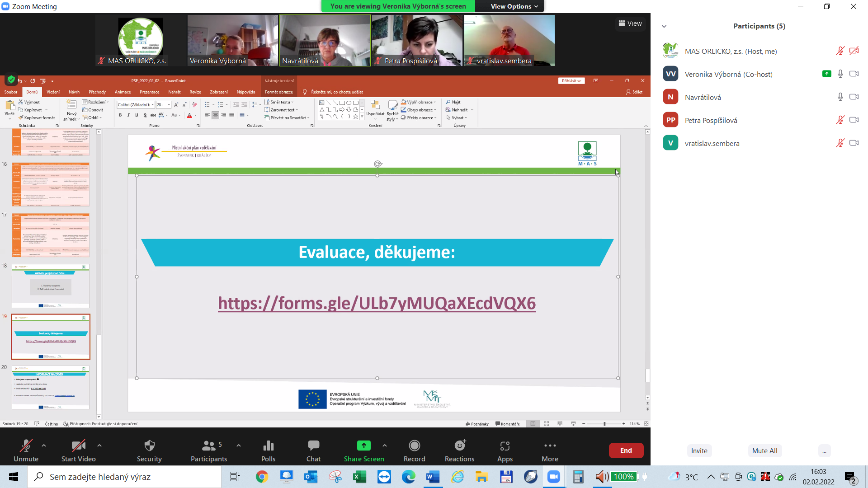Viewport: 868px width, 488px height.
Task: Open the Chat panel icon
Action: point(313,446)
